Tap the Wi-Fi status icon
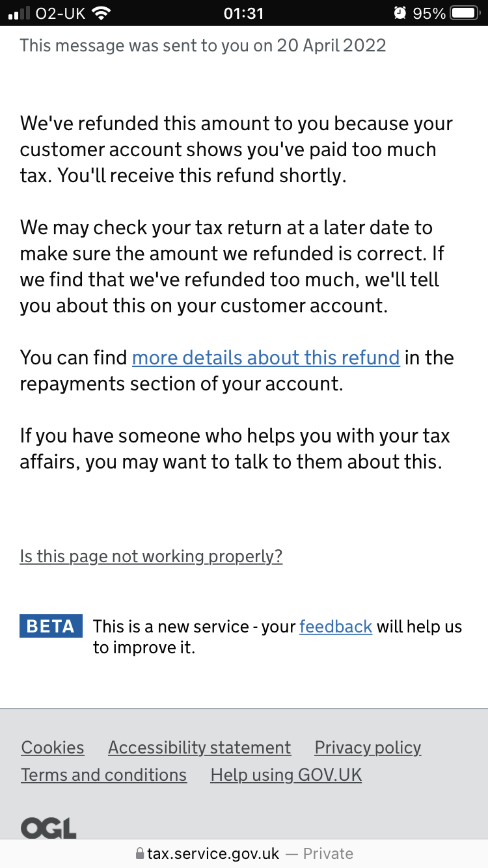Image resolution: width=488 pixels, height=868 pixels. coord(101,13)
